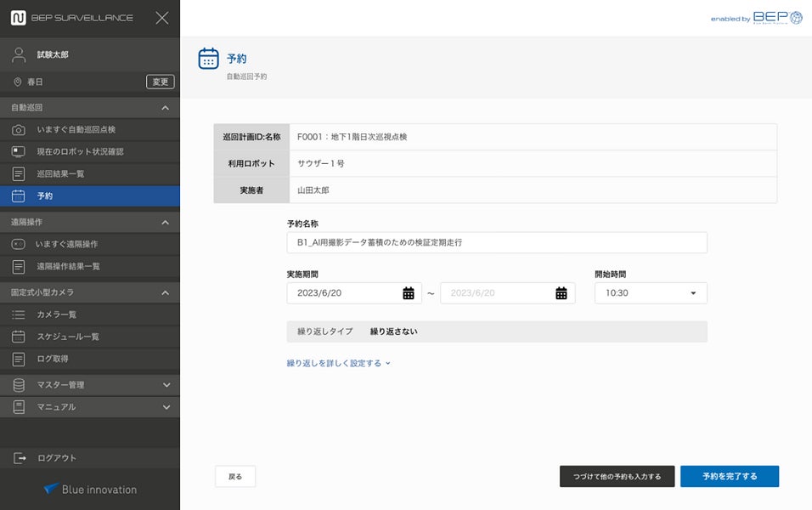812x510 pixels.
Task: Expand 繰り返しを詳しく設定する link
Action: (339, 363)
